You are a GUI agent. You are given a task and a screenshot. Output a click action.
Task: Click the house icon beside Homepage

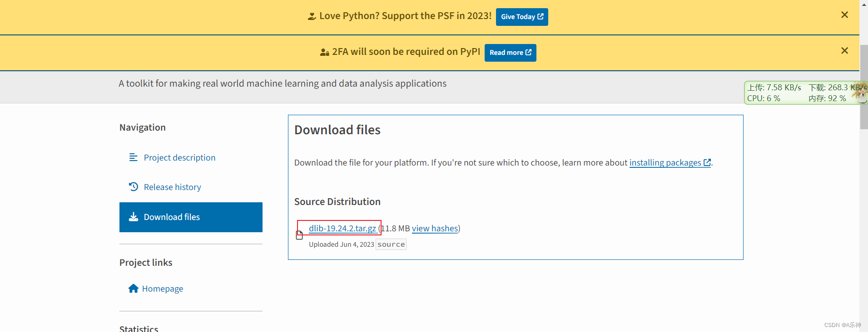click(x=133, y=288)
